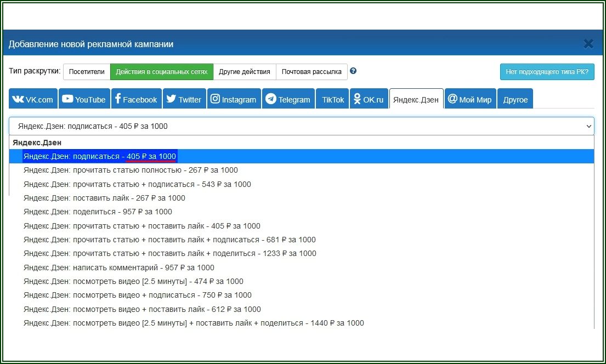This screenshot has height=364, width=606.
Task: Choose 'статью + лайк + поделиться - 1233 ₽'
Action: coord(302,253)
